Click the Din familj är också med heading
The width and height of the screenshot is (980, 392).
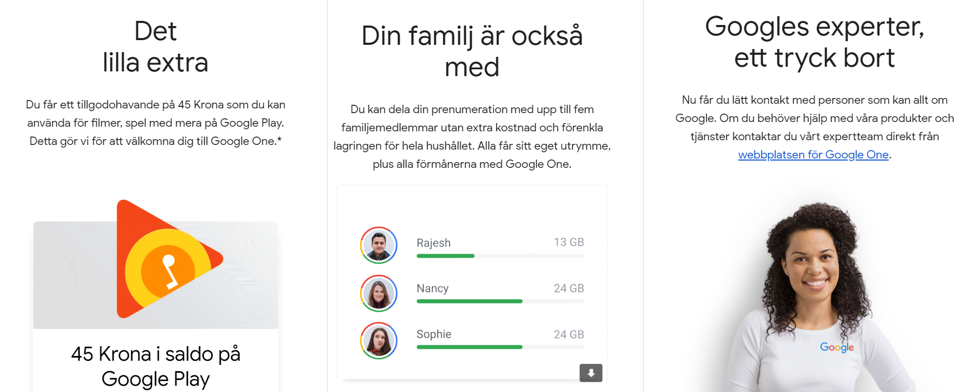point(472,51)
